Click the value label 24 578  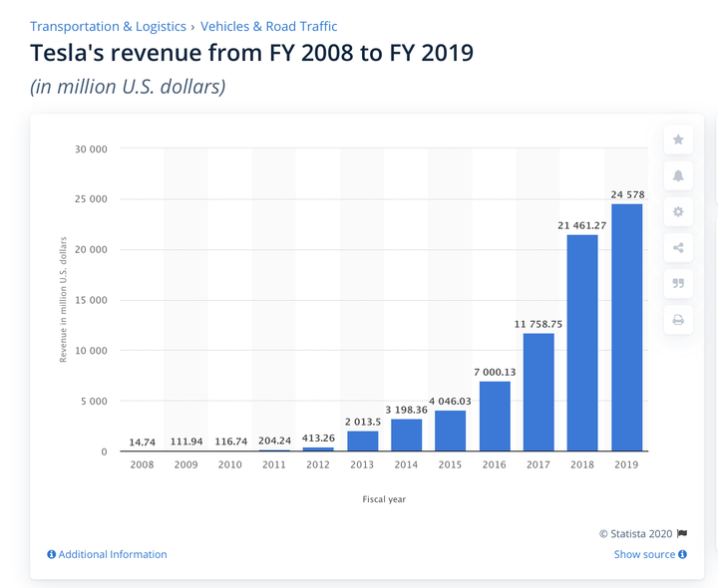pos(627,194)
